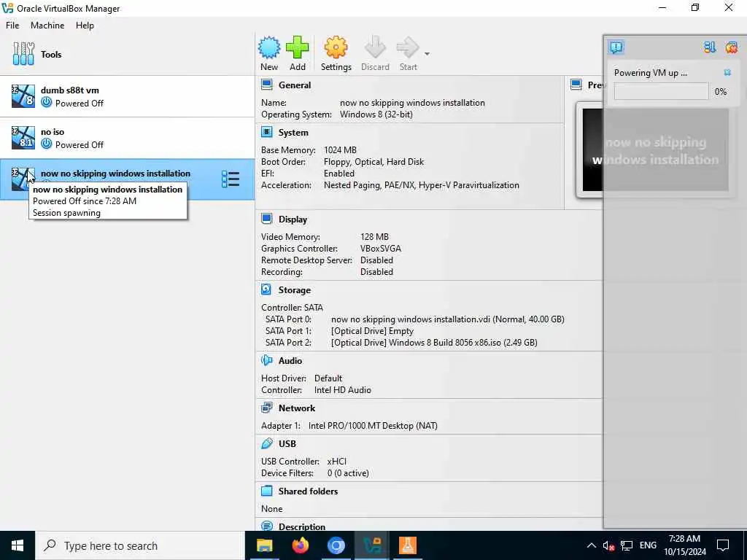The width and height of the screenshot is (747, 560).
Task: Click the Shared folders folder icon
Action: click(267, 491)
